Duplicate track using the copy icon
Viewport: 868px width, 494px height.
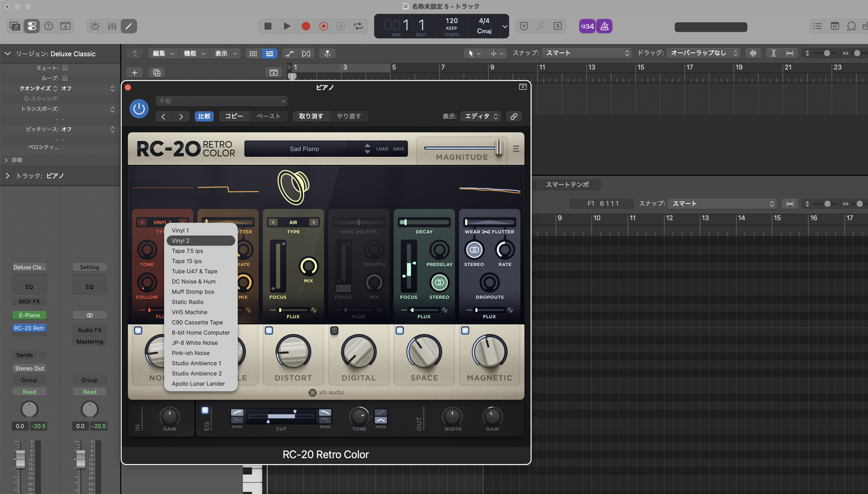[157, 73]
